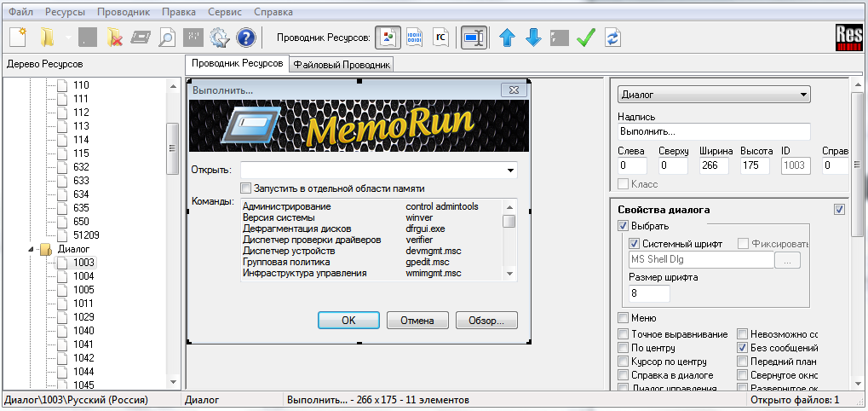Select the Диспетчер устройств command row

[371, 251]
